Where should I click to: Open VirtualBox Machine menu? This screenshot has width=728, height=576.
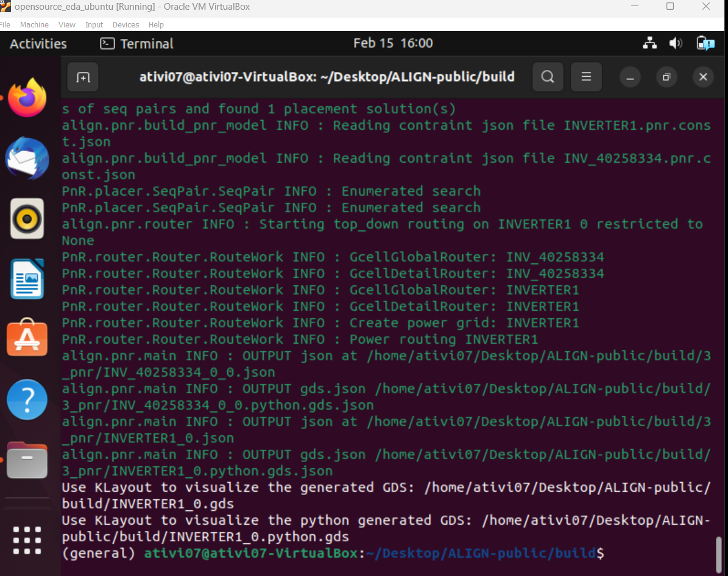point(34,24)
